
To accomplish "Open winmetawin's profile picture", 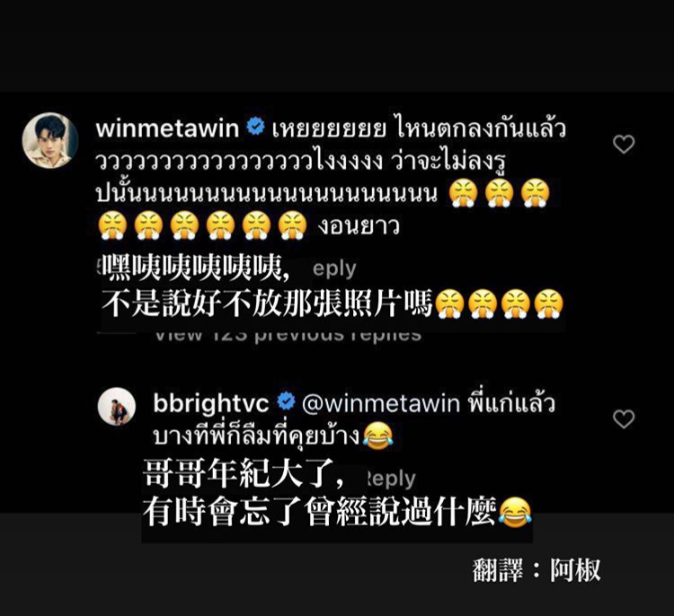I will coord(50,140).
